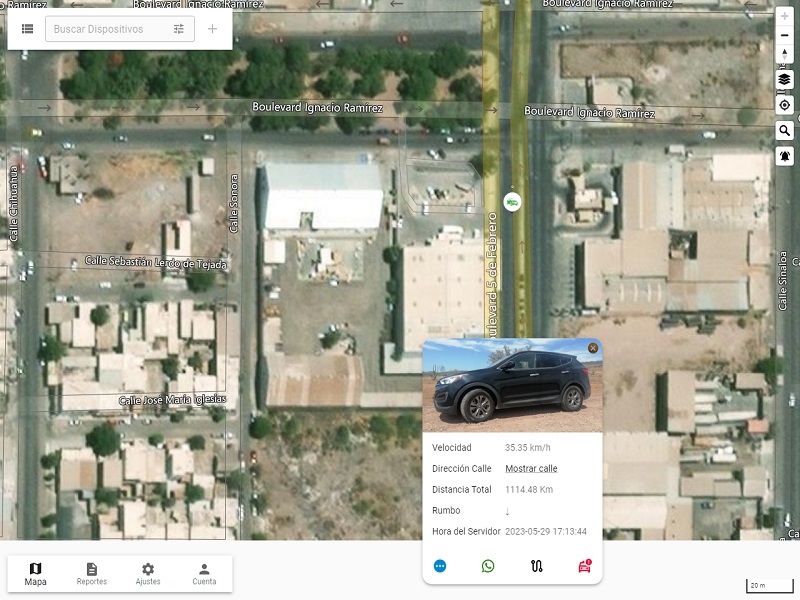Close the vehicle info popup
The image size is (800, 600).
coord(593,348)
